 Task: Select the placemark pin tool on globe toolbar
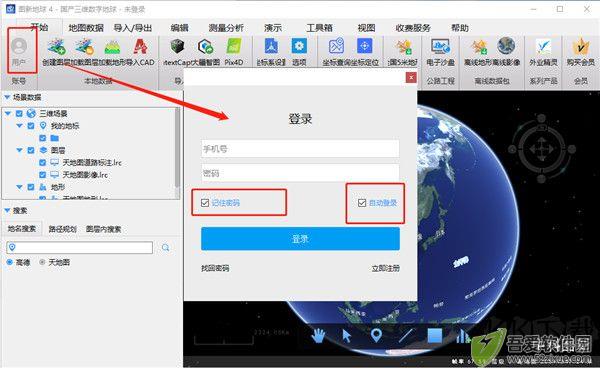[x=377, y=335]
